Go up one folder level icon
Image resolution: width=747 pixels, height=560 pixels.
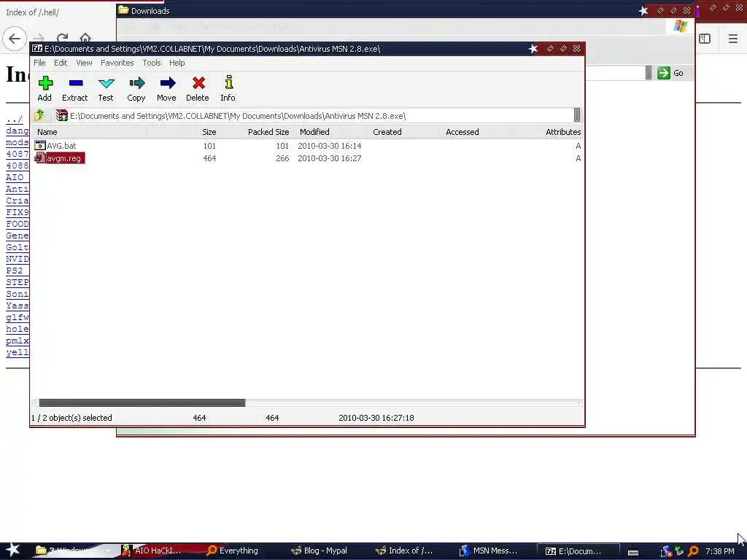39,115
